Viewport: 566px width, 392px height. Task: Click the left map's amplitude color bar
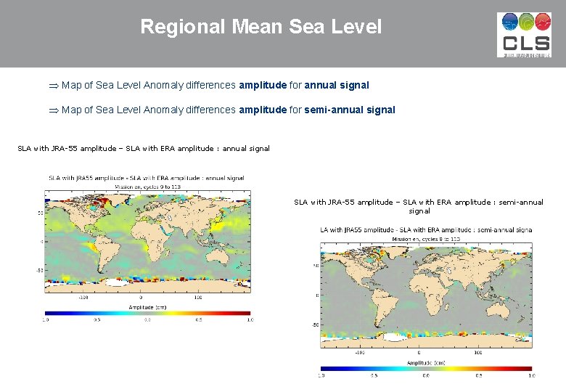[147, 314]
